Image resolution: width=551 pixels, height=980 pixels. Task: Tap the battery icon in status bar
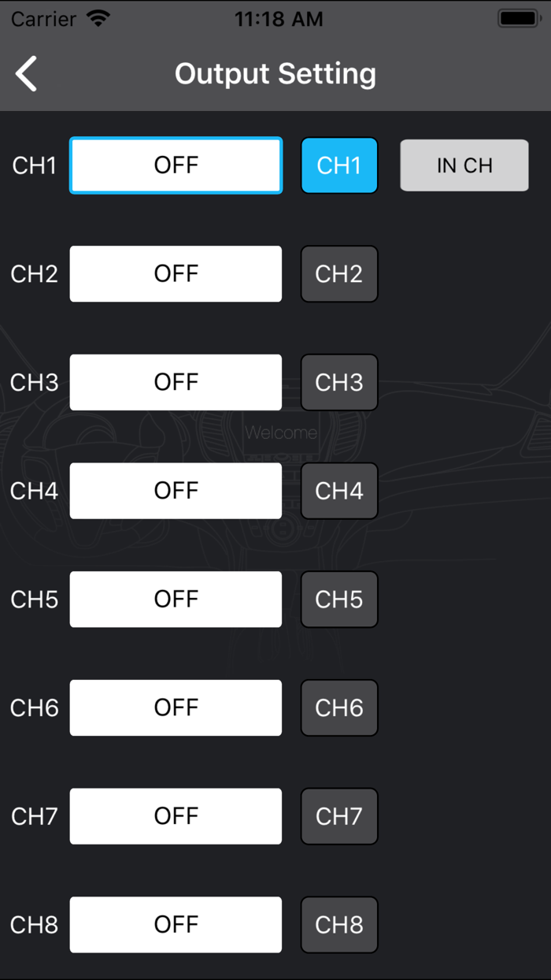[x=519, y=18]
